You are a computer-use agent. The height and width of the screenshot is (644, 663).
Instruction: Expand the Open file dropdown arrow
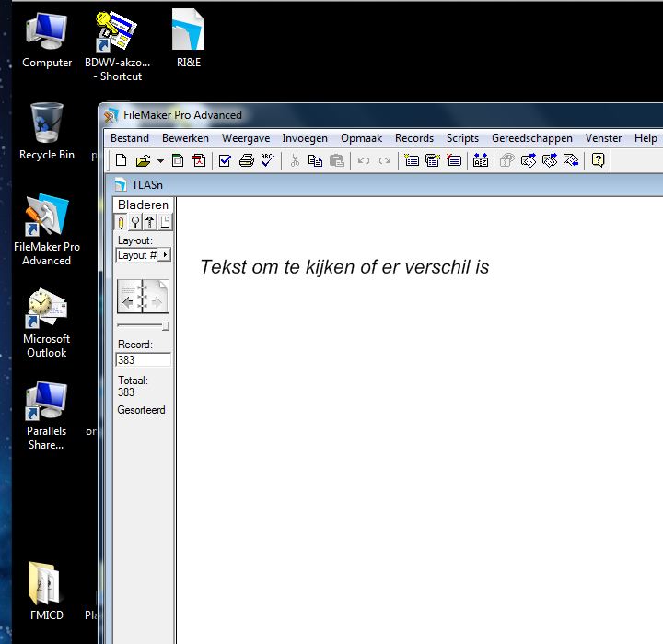pyautogui.click(x=160, y=161)
